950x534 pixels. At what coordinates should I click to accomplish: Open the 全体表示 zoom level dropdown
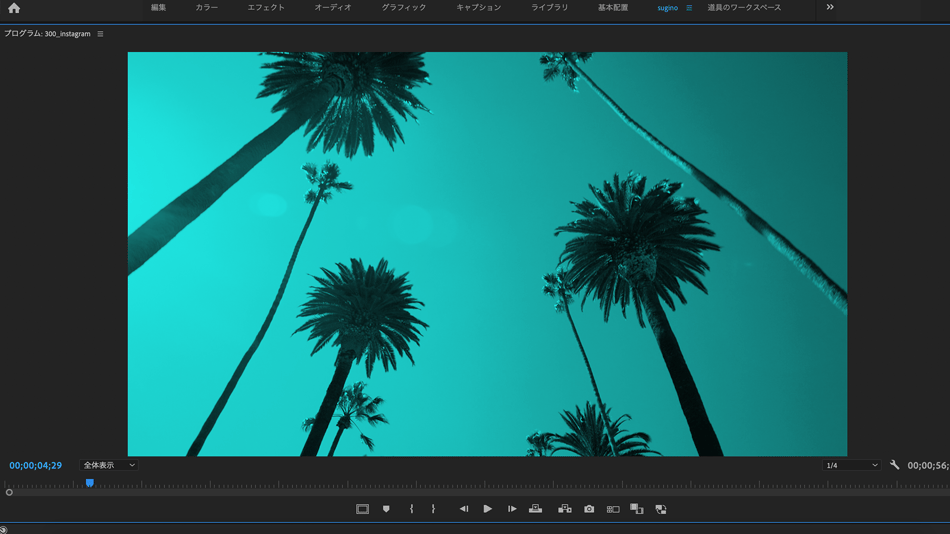pyautogui.click(x=108, y=465)
